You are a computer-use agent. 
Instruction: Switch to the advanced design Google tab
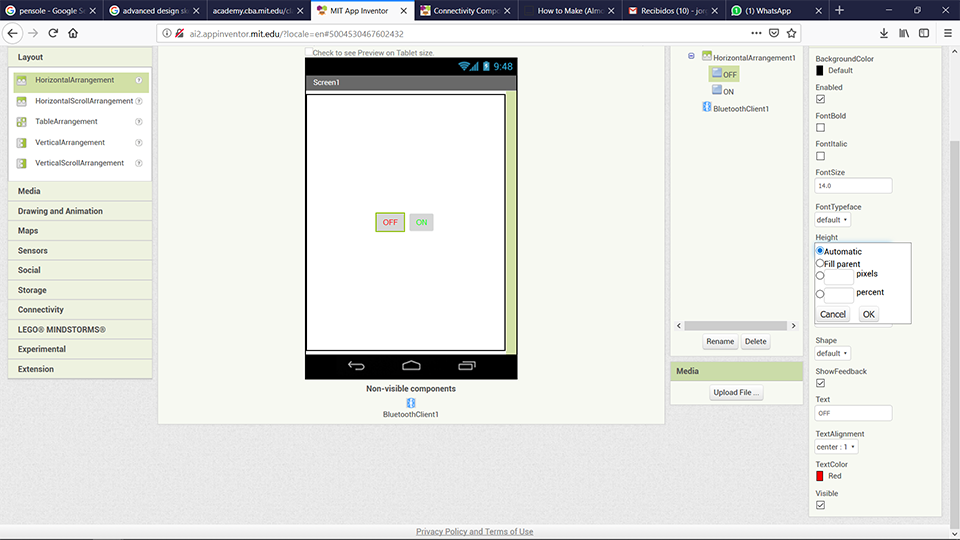pyautogui.click(x=154, y=10)
